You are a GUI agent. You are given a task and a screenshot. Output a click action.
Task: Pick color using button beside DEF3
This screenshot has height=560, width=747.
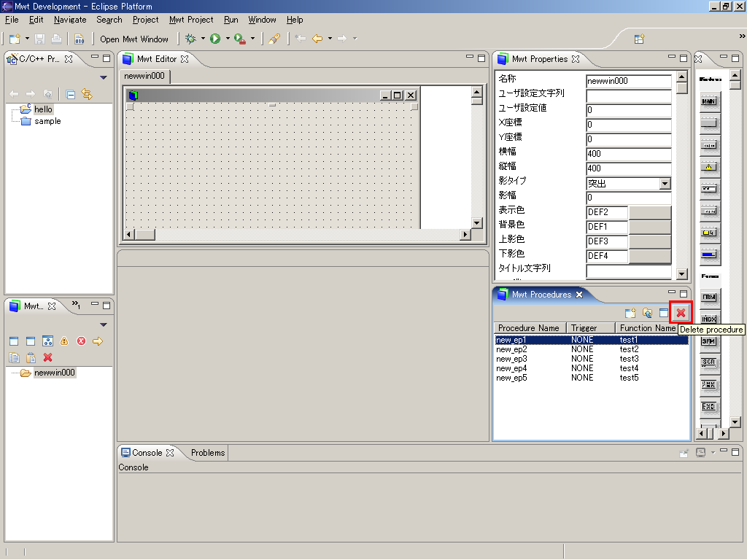click(x=650, y=241)
